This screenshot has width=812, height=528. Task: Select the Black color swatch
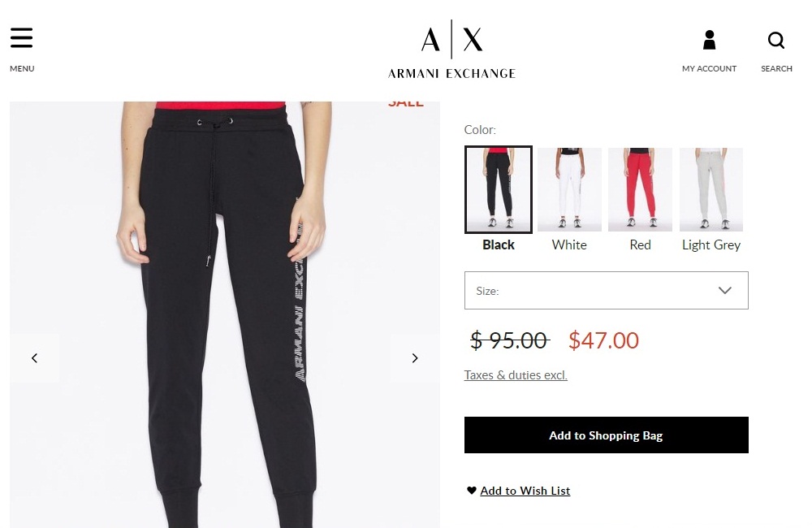click(499, 189)
